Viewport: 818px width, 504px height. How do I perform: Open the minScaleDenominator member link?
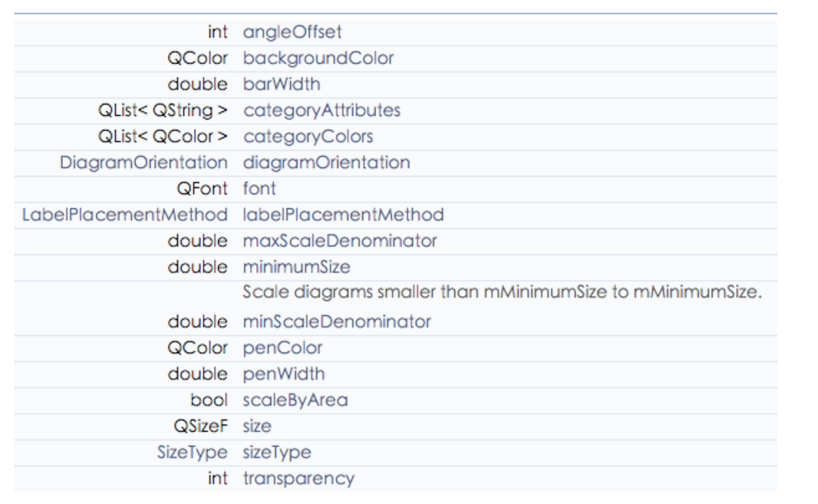tap(337, 322)
